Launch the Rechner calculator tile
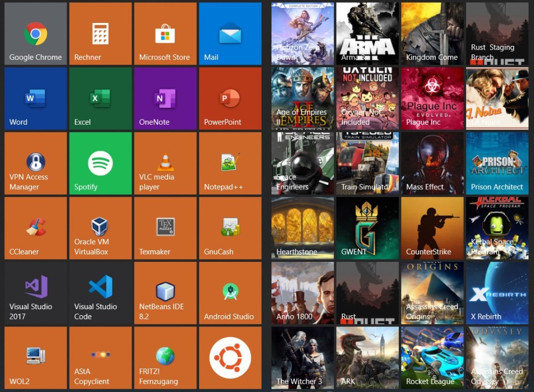This screenshot has width=534, height=392. point(100,34)
